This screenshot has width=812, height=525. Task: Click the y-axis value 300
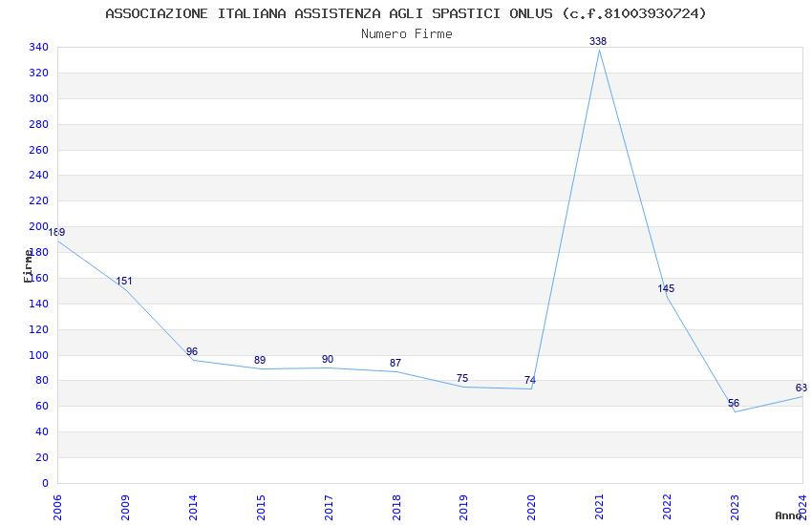(x=38, y=98)
